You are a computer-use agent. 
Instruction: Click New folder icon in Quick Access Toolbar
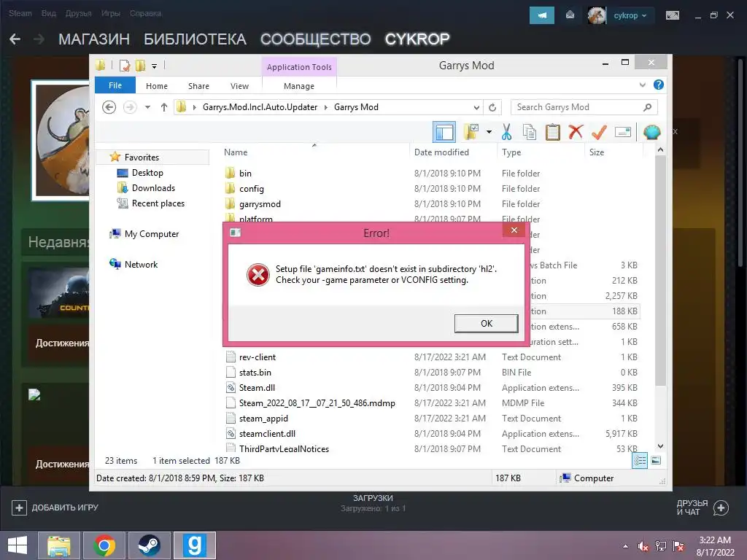[x=141, y=66]
